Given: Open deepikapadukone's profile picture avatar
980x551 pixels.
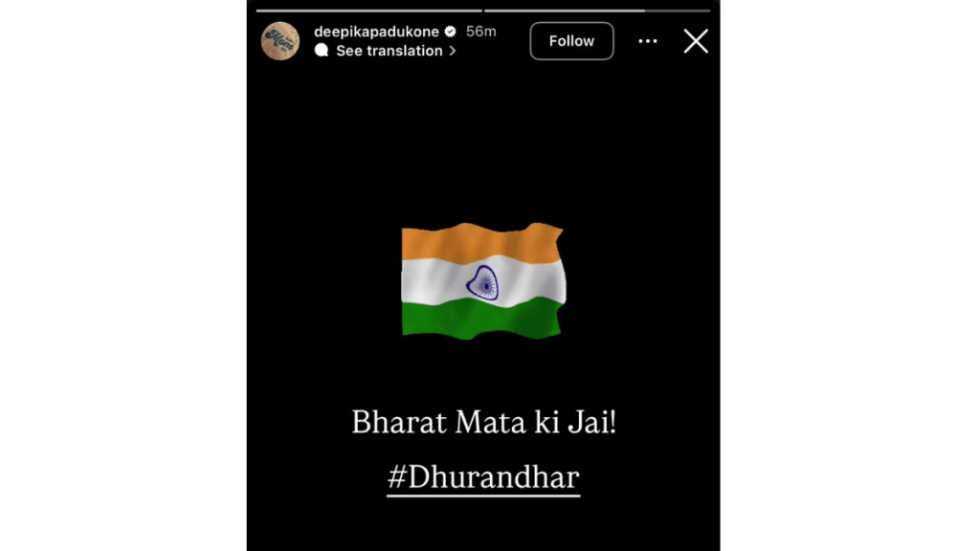Looking at the screenshot, I should [x=280, y=41].
